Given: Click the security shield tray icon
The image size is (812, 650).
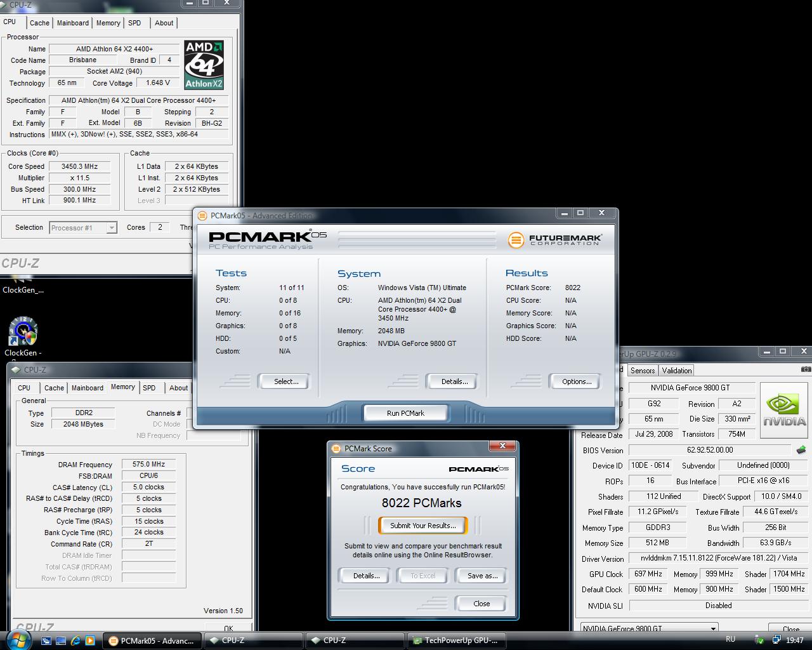Looking at the screenshot, I should pyautogui.click(x=759, y=640).
